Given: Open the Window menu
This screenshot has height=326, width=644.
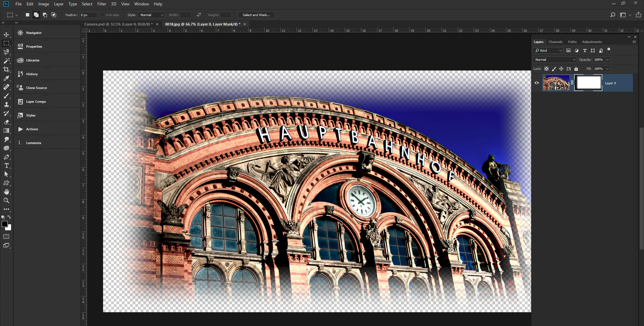Looking at the screenshot, I should 142,4.
